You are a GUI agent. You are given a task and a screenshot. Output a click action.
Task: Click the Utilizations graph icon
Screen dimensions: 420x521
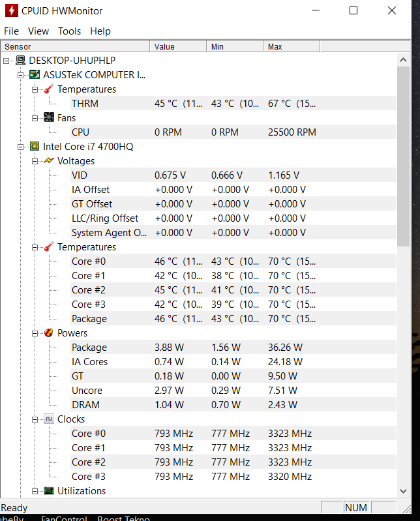[49, 491]
